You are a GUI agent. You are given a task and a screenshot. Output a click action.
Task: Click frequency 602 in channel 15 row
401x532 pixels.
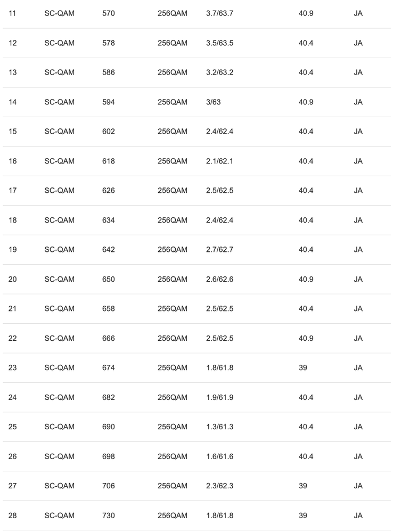[x=108, y=132]
